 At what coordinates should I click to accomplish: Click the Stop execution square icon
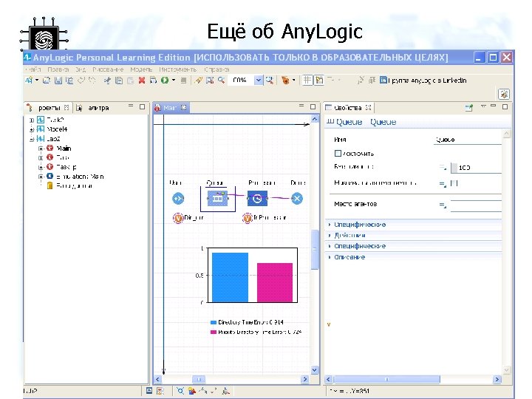click(183, 81)
